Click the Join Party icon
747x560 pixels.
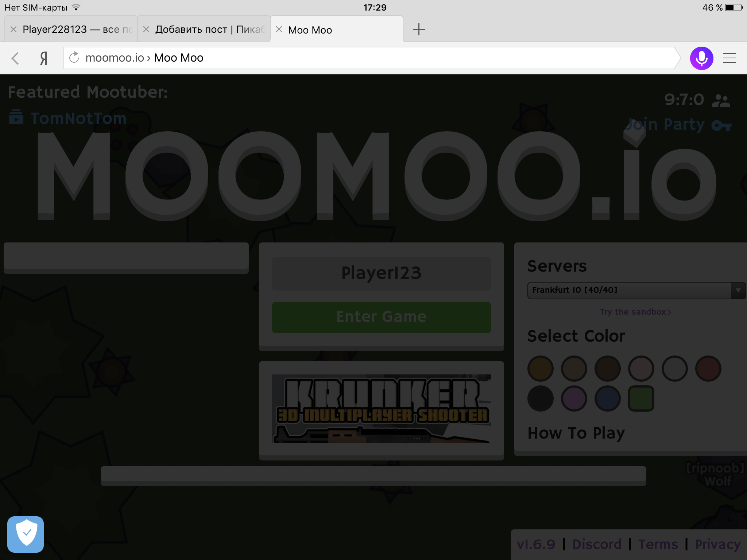[x=723, y=124]
